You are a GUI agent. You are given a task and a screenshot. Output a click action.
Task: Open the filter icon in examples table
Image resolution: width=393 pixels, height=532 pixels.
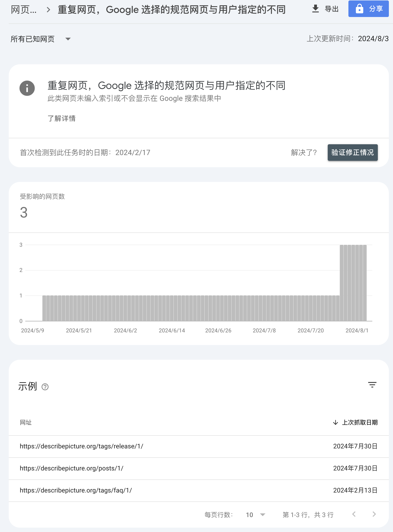(372, 385)
